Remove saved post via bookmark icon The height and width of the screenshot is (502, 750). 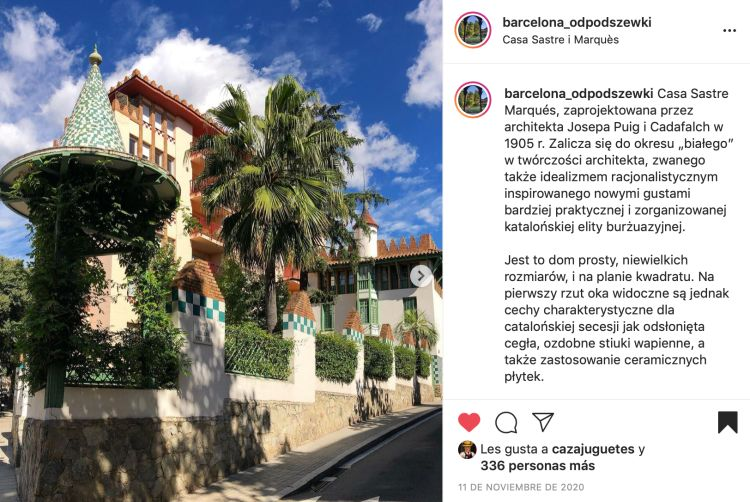(x=728, y=422)
